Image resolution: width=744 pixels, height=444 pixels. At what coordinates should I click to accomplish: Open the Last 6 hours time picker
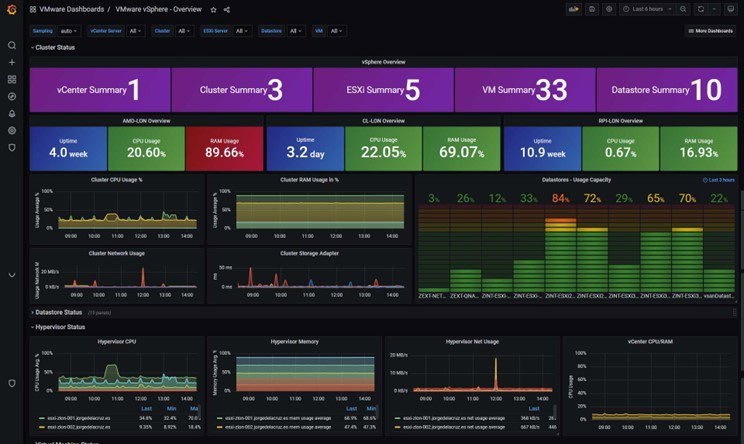coord(647,9)
